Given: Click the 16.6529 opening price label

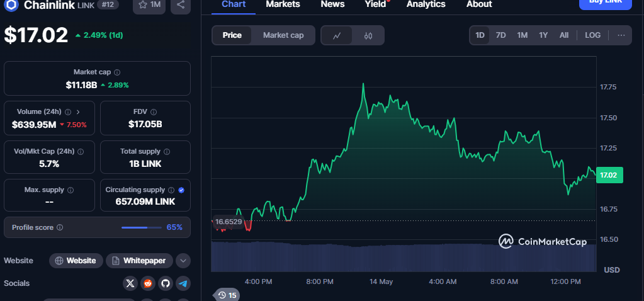Looking at the screenshot, I should click(x=229, y=222).
